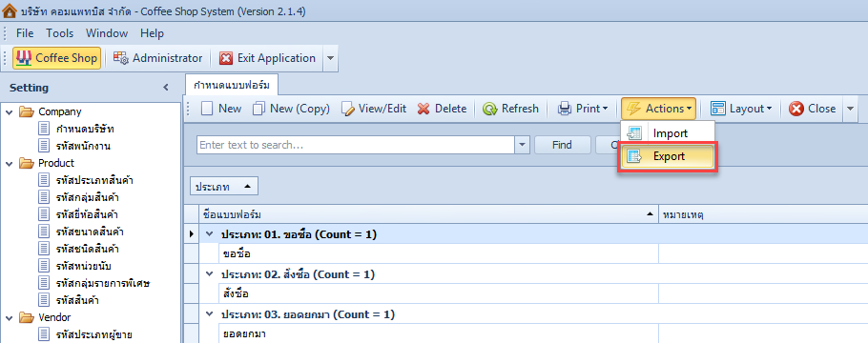Collapse the Company tree folder
The height and width of the screenshot is (343, 868).
coord(9,111)
